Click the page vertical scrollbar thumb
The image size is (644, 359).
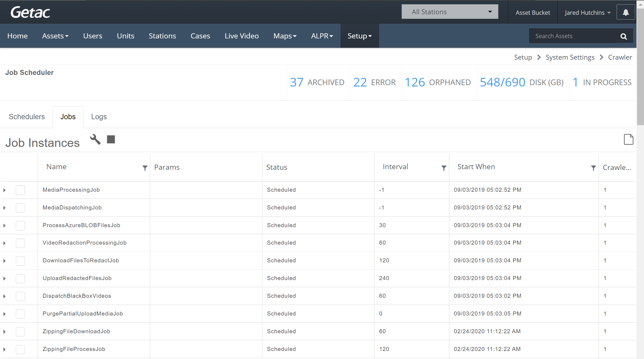tap(640, 67)
